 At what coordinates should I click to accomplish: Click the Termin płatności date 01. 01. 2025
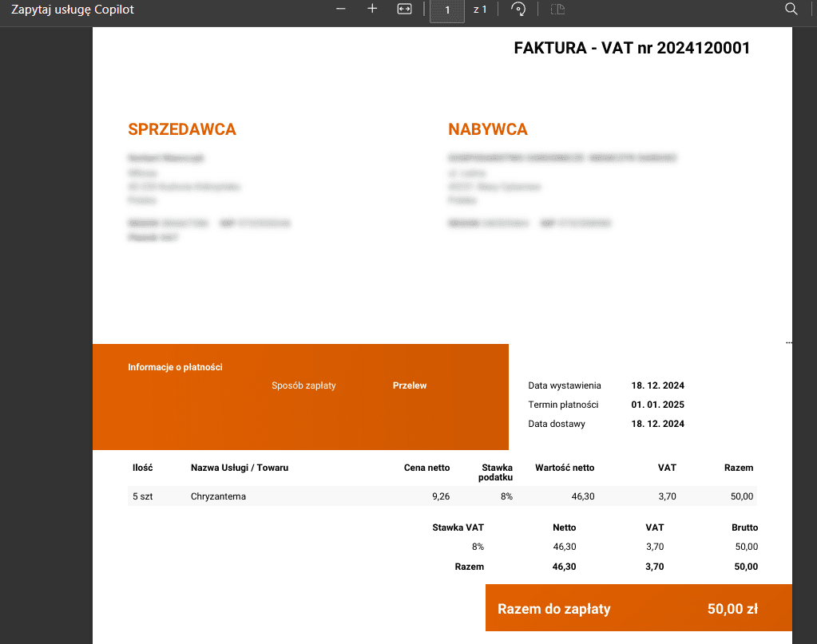(657, 405)
